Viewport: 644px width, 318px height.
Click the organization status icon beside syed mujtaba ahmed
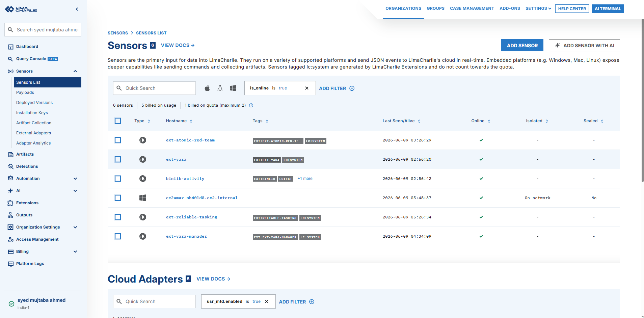coord(11,304)
